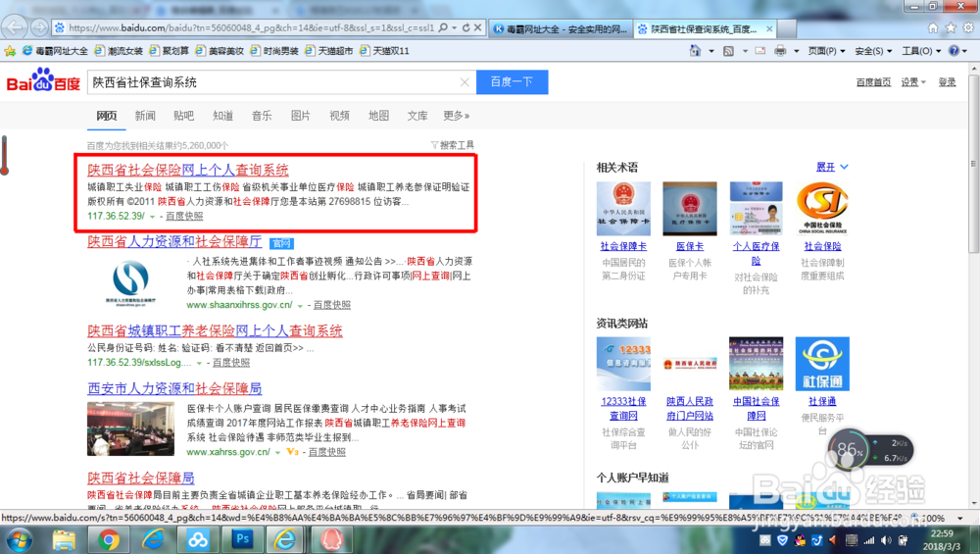Click the Print icon in command bar
The height and width of the screenshot is (554, 980).
click(x=780, y=51)
